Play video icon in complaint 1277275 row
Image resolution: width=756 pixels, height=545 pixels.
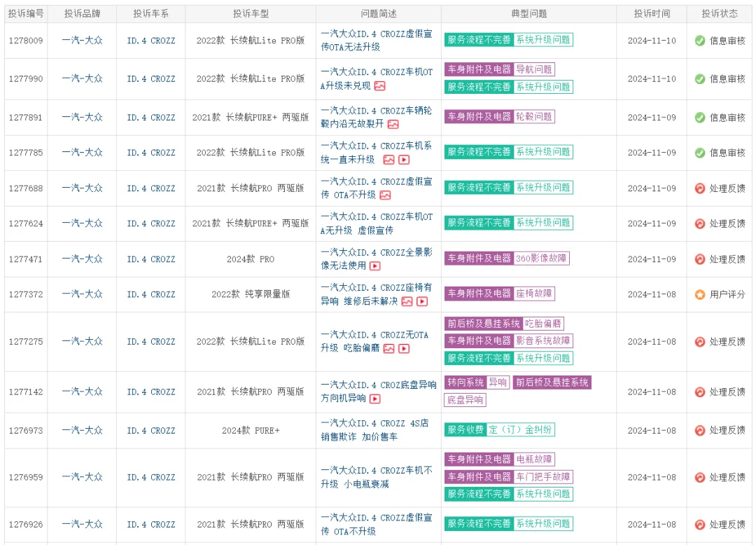pyautogui.click(x=404, y=348)
